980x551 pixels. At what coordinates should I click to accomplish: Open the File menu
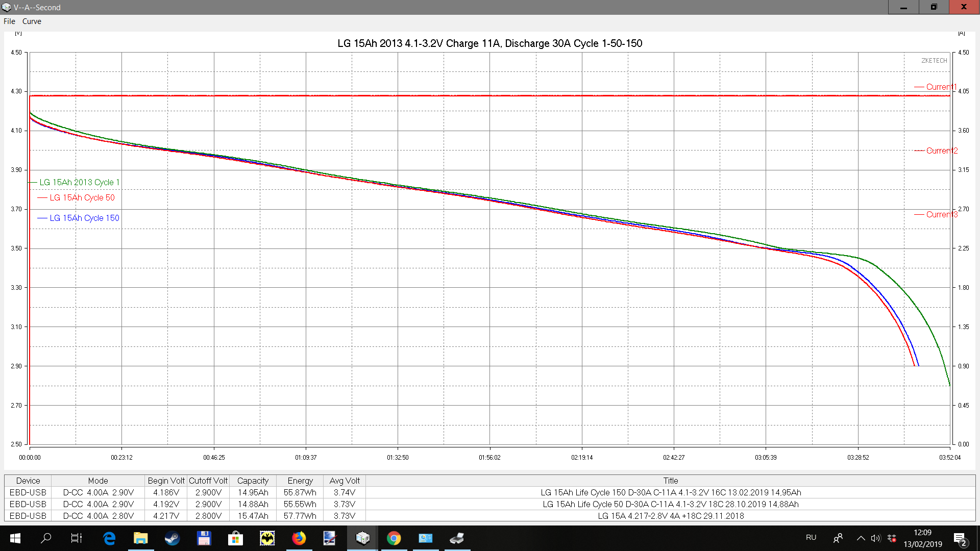pos(9,21)
